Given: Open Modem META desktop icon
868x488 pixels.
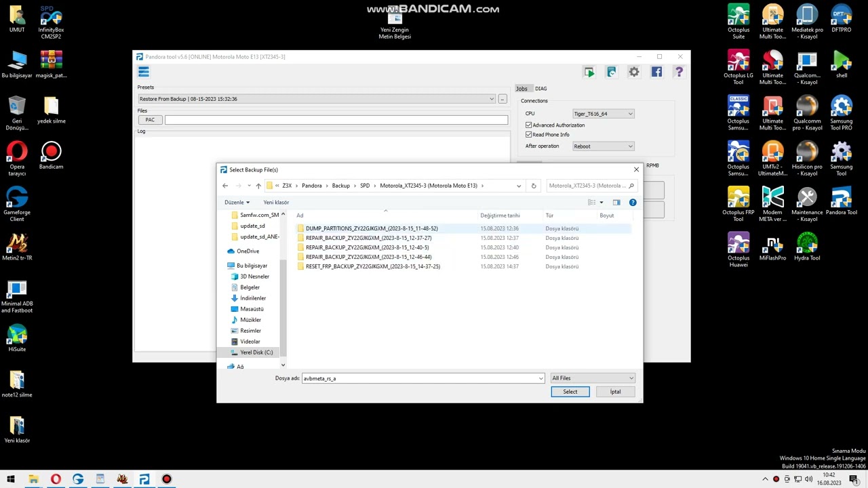Looking at the screenshot, I should pos(772,205).
